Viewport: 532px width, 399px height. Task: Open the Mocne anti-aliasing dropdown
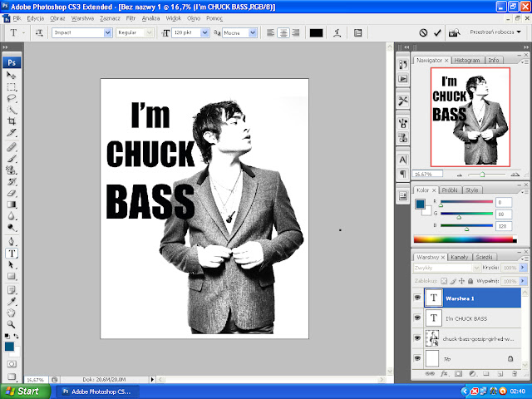(x=253, y=32)
